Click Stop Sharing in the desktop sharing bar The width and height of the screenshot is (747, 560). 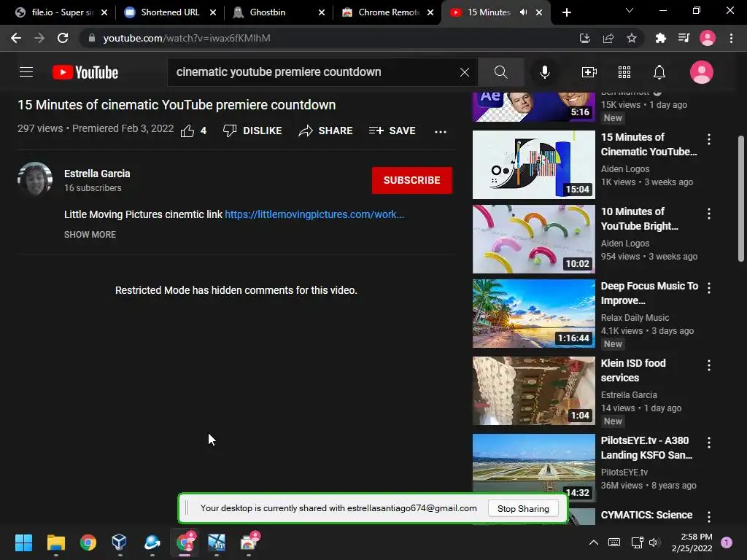pos(523,508)
